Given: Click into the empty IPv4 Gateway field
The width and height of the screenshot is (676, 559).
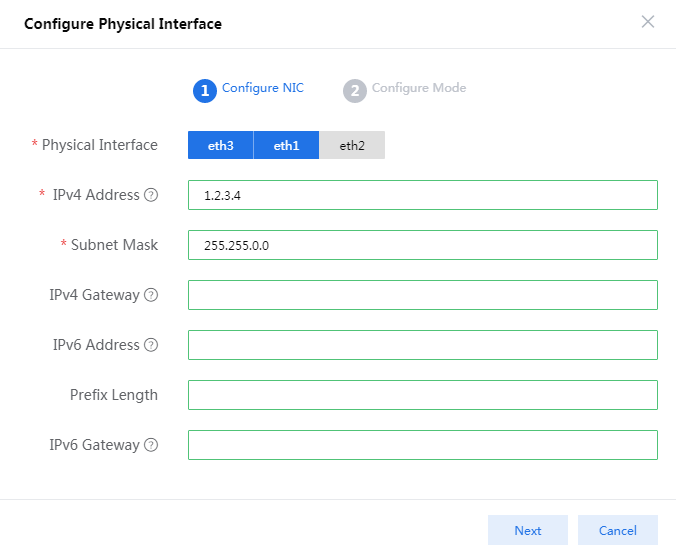Looking at the screenshot, I should point(422,295).
